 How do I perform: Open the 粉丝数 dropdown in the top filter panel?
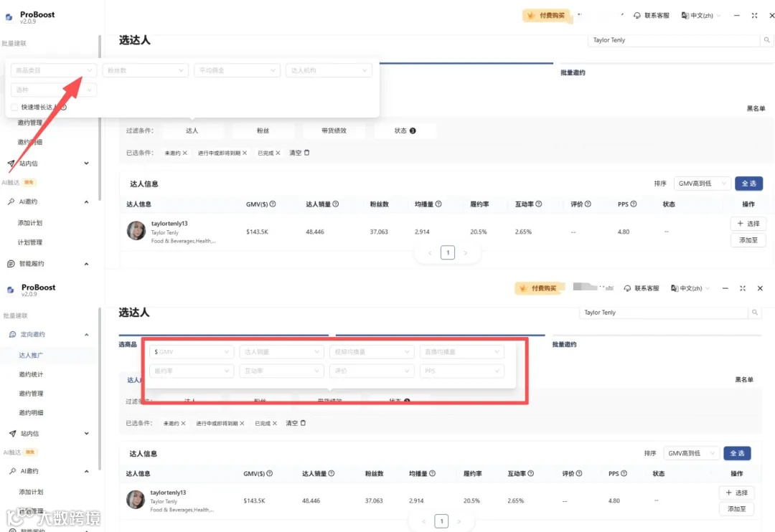pos(145,71)
